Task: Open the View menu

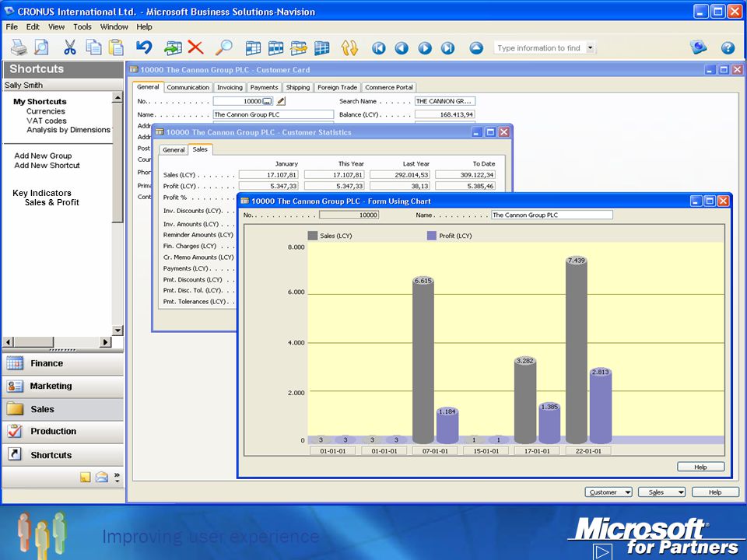Action: click(x=56, y=26)
